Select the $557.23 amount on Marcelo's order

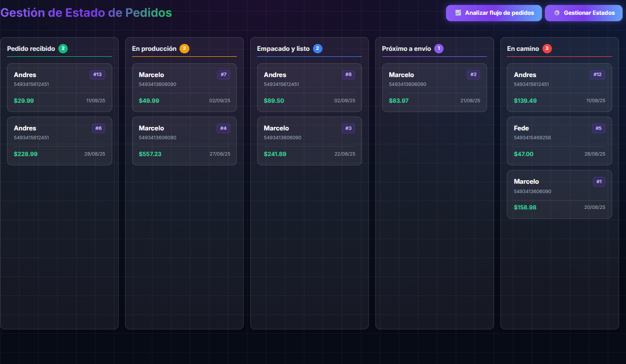(x=150, y=154)
